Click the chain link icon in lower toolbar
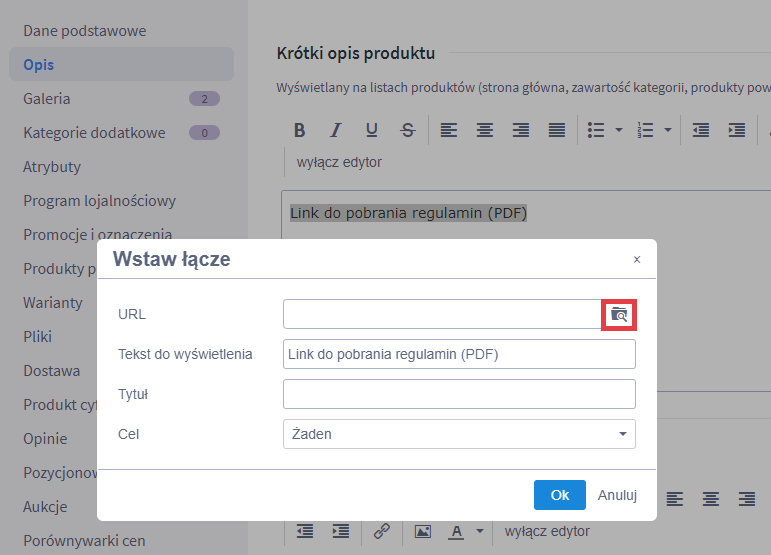Screen dimensions: 771x555 (x=381, y=531)
